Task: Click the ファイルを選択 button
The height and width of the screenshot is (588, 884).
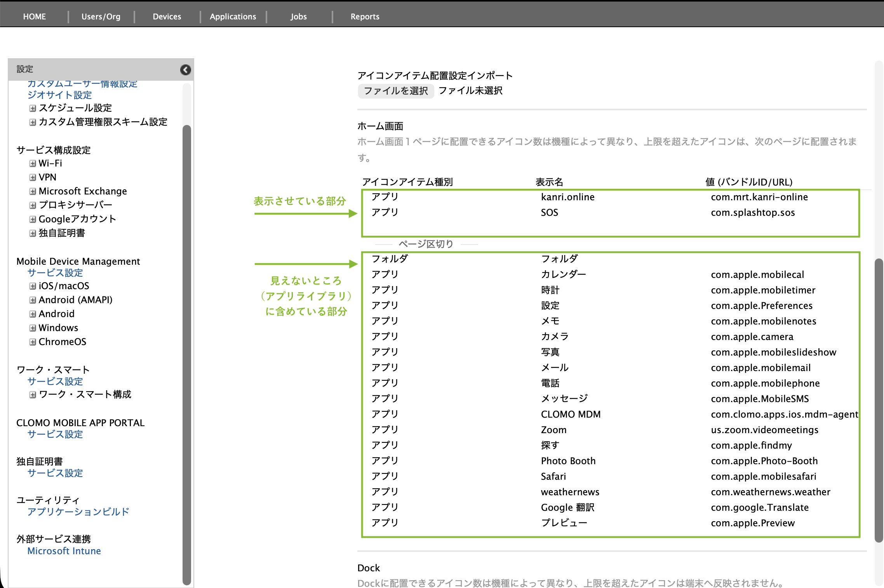Action: point(395,91)
